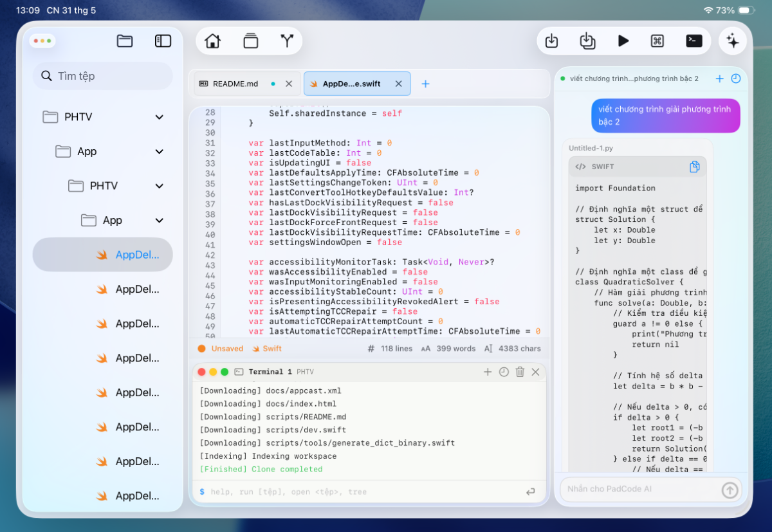Screen dimensions: 772x532
Task: Click the hash icon before 118 lines
Action: pos(371,349)
